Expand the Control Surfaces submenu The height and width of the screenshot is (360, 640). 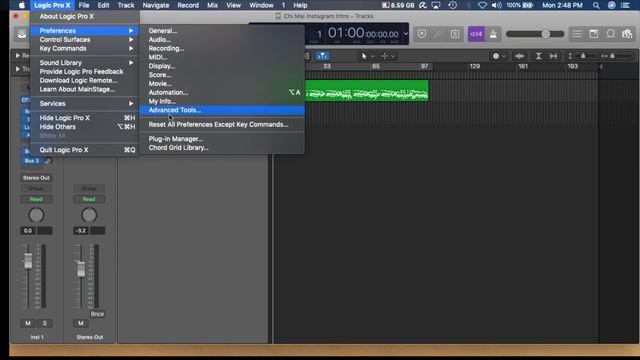tap(84, 40)
